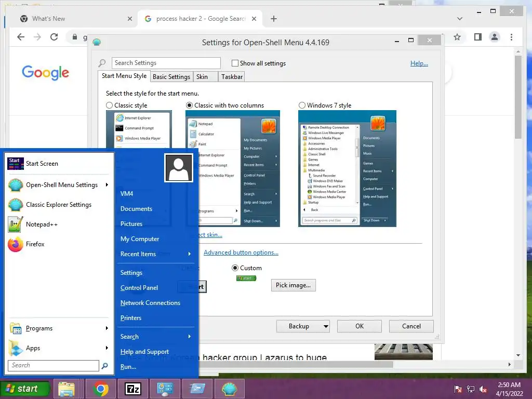Open a new Chrome tab
Viewport: 532px width, 399px height.
click(x=274, y=19)
